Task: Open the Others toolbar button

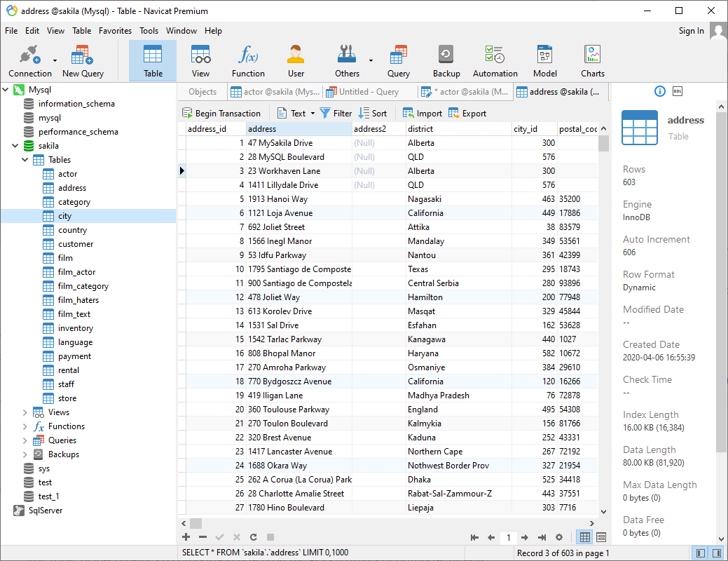Action: tap(347, 61)
